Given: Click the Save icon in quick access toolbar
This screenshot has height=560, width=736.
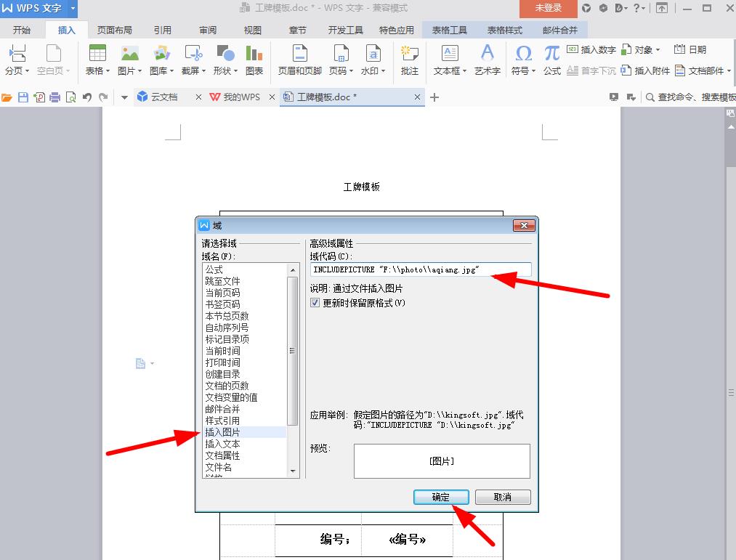Looking at the screenshot, I should (x=23, y=97).
